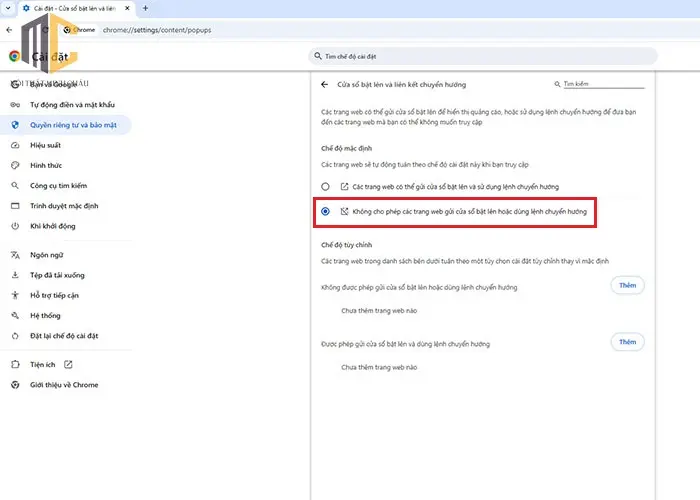The image size is (700, 500).
Task: Click the Tệp đã tải xuống download icon
Action: pos(15,275)
